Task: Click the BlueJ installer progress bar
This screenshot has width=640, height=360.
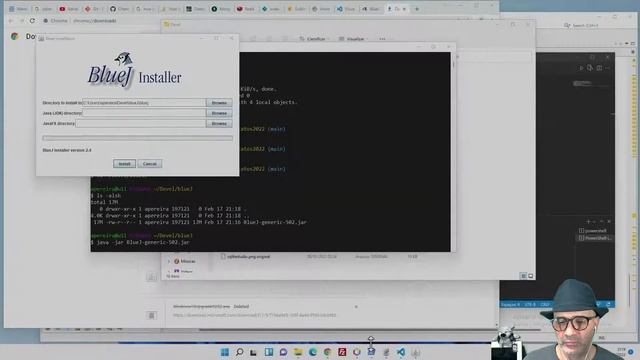Action: (138, 138)
